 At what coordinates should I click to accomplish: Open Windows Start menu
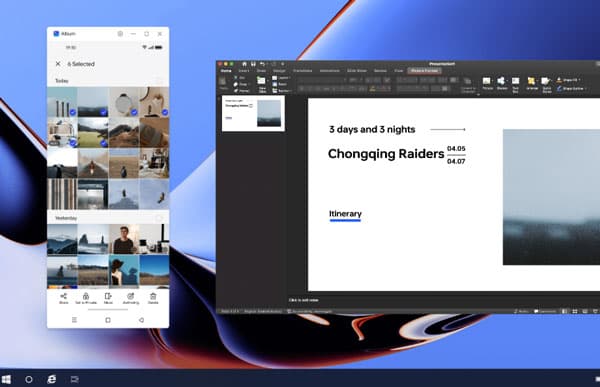click(x=6, y=379)
